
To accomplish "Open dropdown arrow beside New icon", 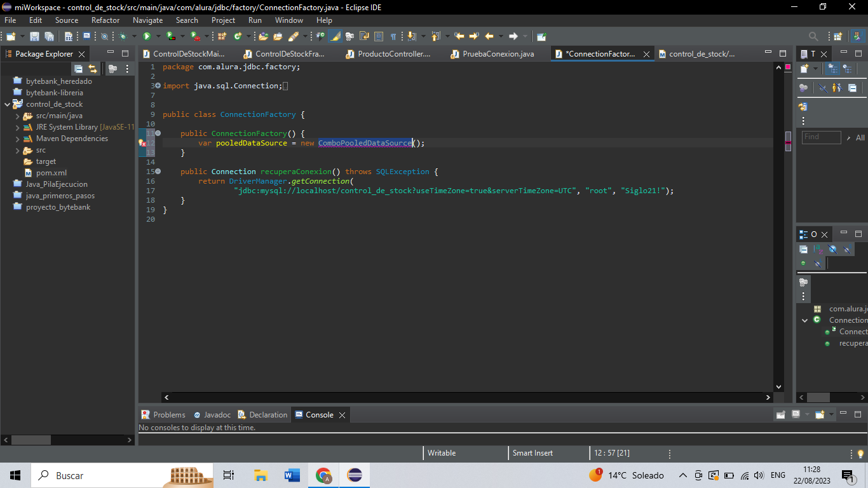I will 22,36.
